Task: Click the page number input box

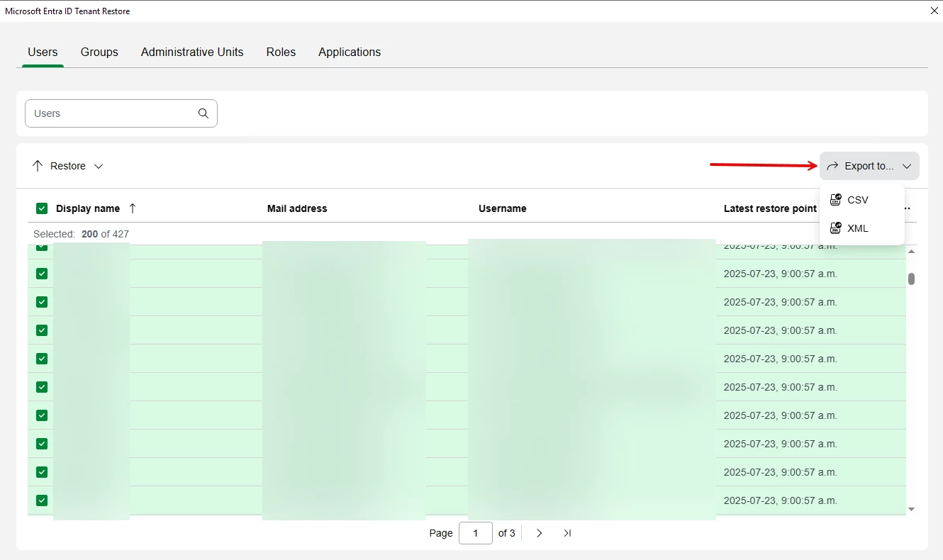Action: (x=476, y=533)
